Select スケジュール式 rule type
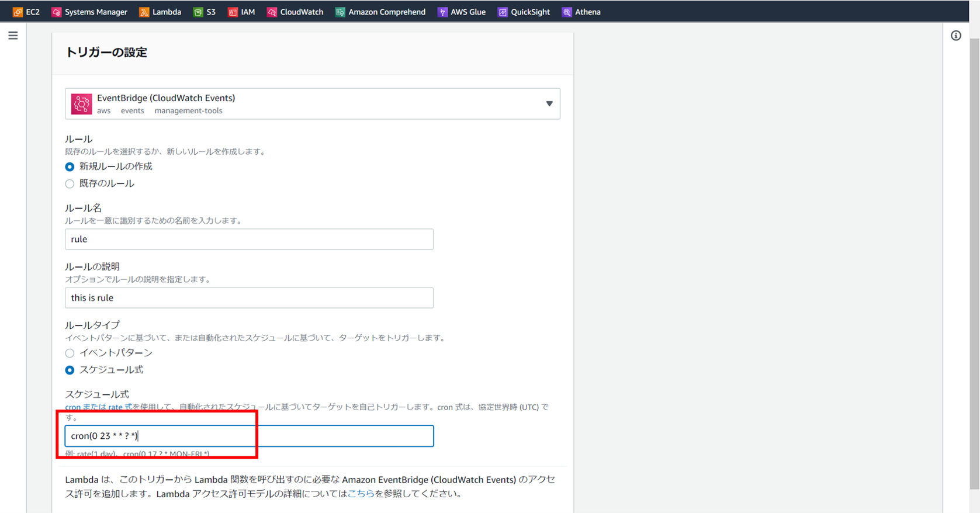 [x=70, y=370]
